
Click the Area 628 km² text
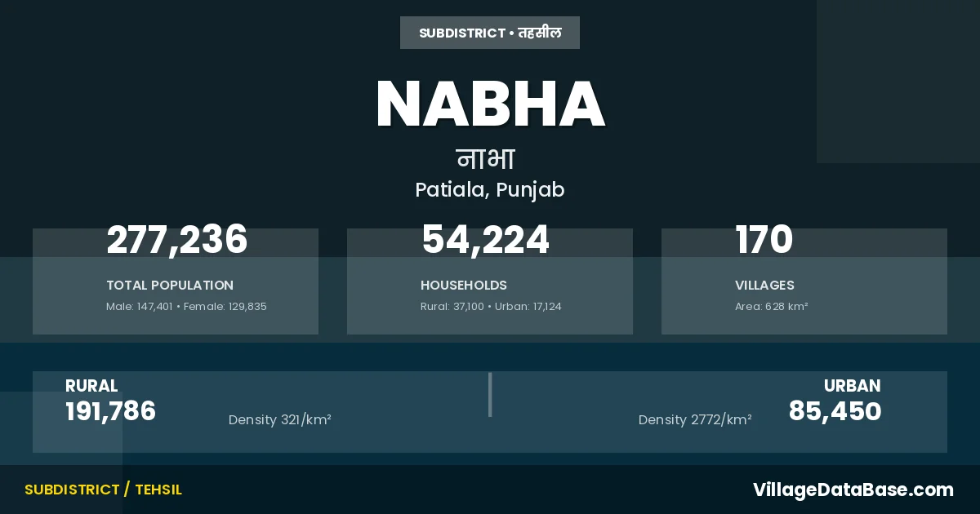point(771,307)
